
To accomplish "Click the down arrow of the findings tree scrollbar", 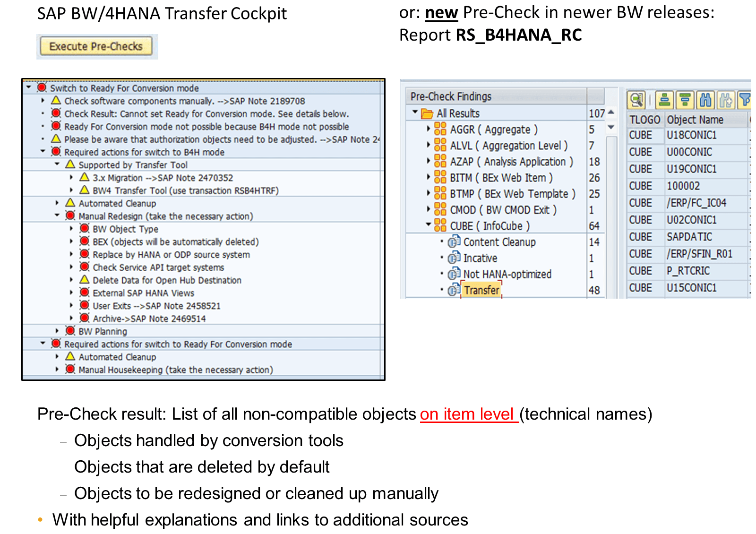I will [x=611, y=127].
